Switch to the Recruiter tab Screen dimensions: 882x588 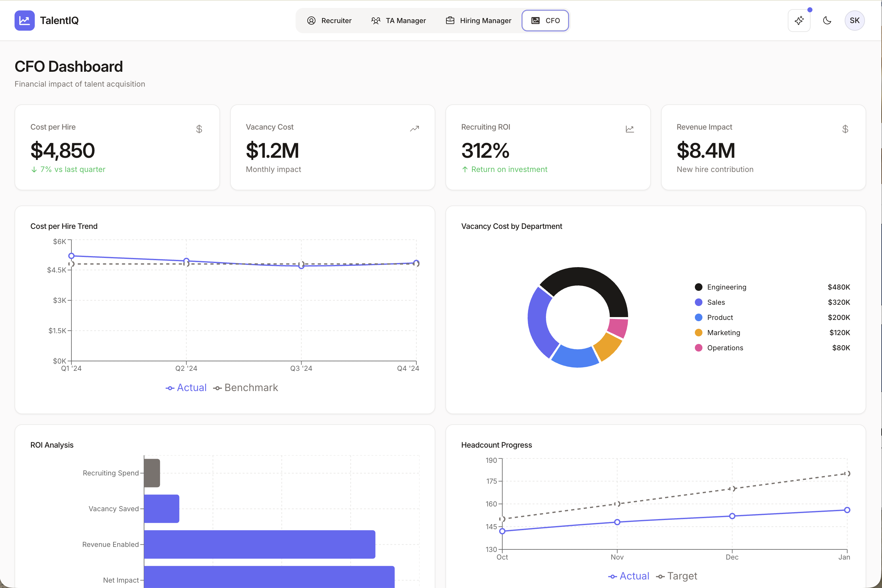pyautogui.click(x=329, y=21)
